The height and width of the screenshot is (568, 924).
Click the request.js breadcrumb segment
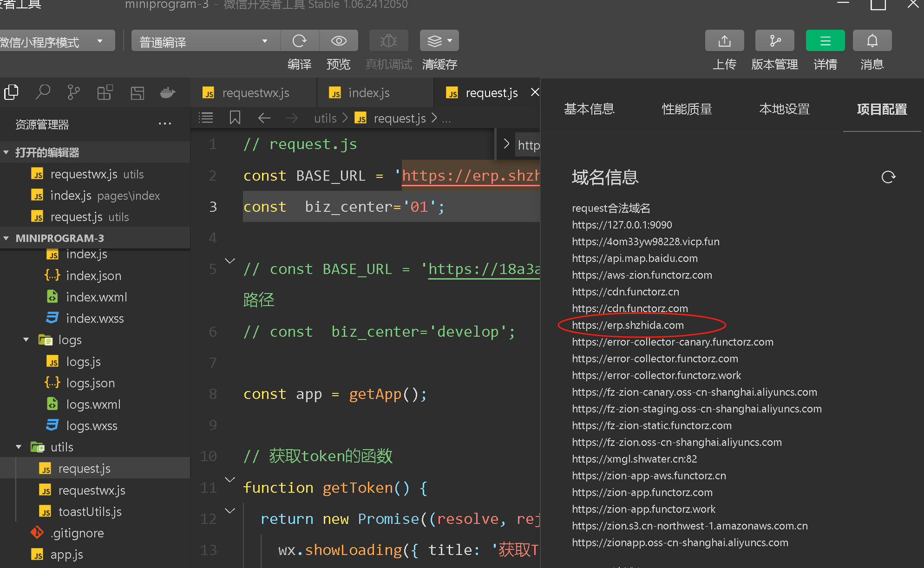(x=400, y=118)
